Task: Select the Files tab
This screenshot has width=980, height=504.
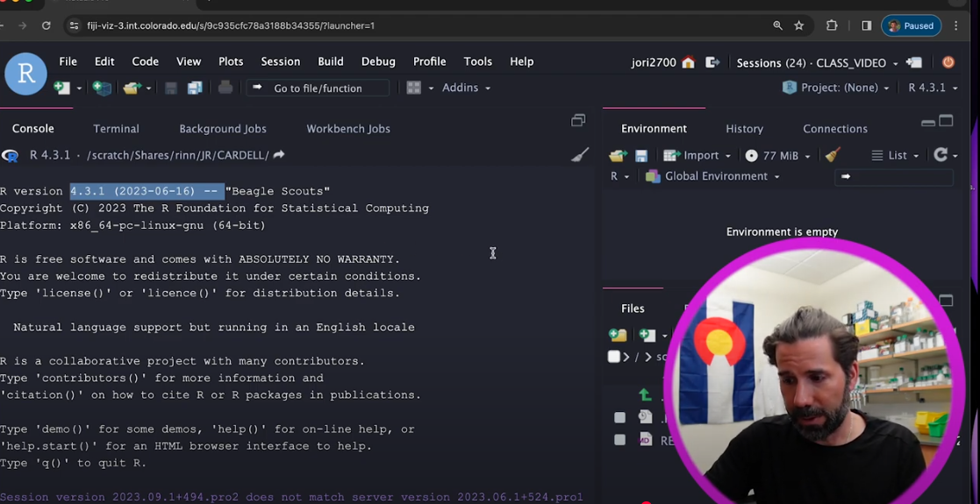Action: point(633,309)
